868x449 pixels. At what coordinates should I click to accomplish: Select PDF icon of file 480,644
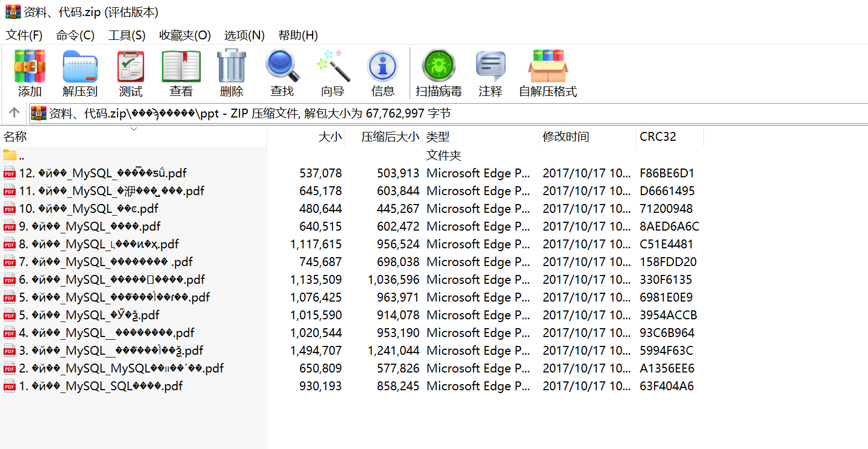click(x=9, y=208)
